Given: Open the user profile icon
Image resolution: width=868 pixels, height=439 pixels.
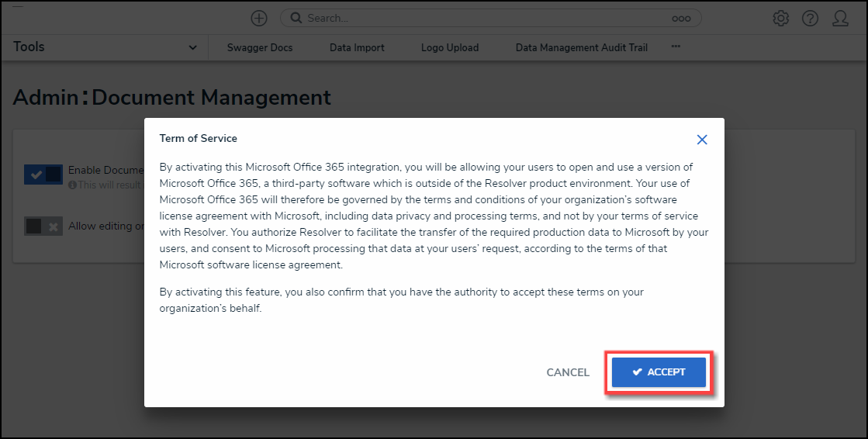Looking at the screenshot, I should click(x=840, y=19).
